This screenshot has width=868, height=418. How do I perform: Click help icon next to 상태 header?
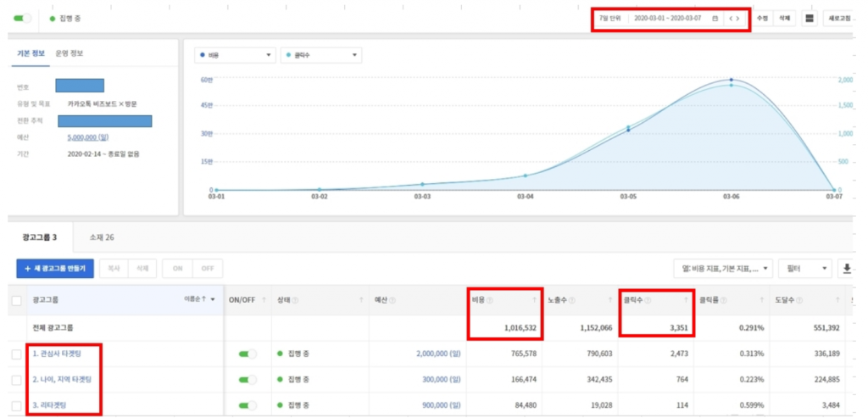[295, 300]
